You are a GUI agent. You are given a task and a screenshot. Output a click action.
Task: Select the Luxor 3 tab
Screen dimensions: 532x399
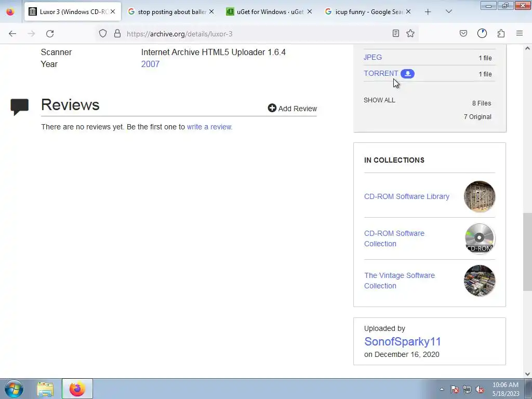pos(73,12)
